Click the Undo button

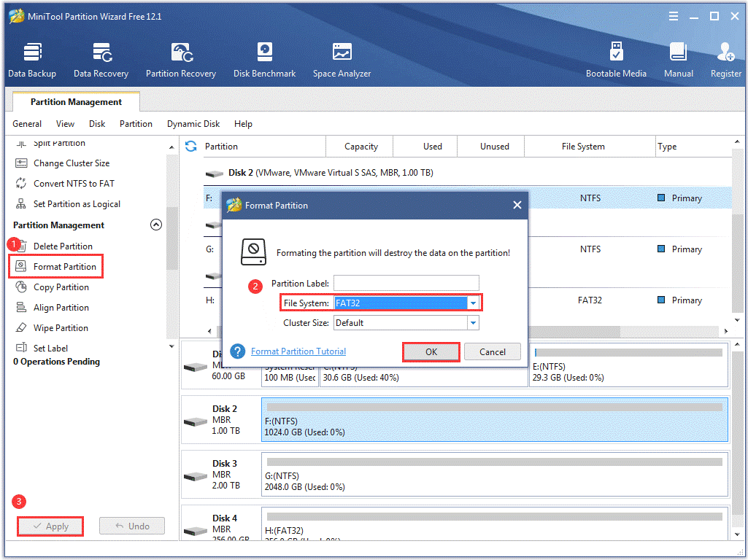[132, 526]
